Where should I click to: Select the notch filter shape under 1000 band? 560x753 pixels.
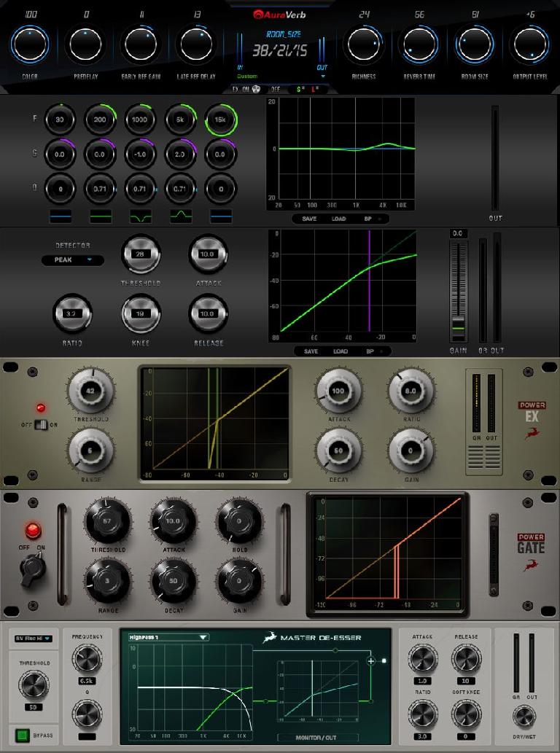tap(140, 216)
